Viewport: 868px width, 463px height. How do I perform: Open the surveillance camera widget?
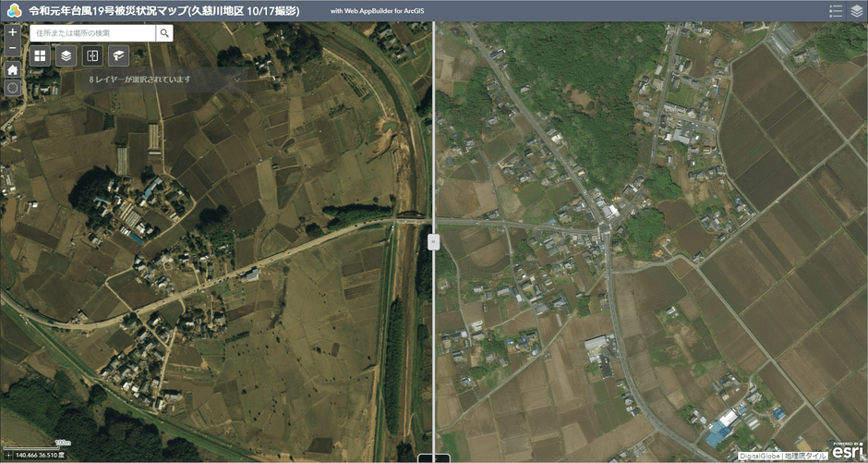click(117, 56)
